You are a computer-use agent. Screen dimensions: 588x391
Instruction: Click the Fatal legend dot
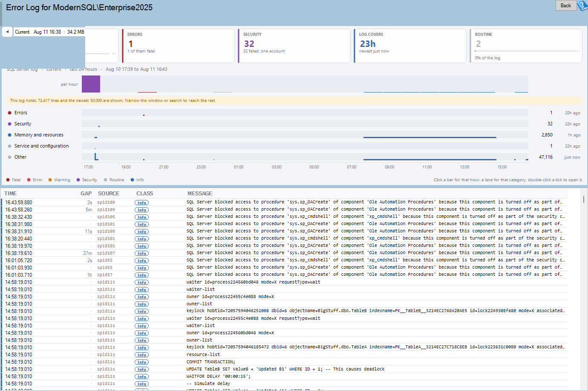click(x=8, y=180)
